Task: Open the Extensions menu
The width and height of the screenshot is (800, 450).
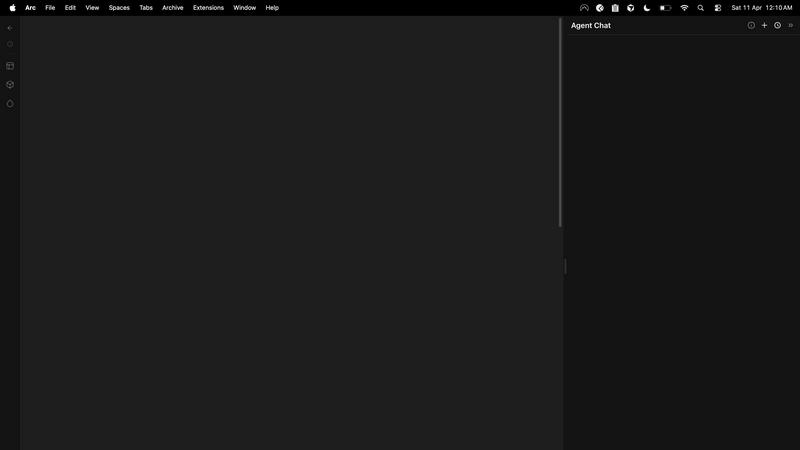Action: (x=208, y=8)
